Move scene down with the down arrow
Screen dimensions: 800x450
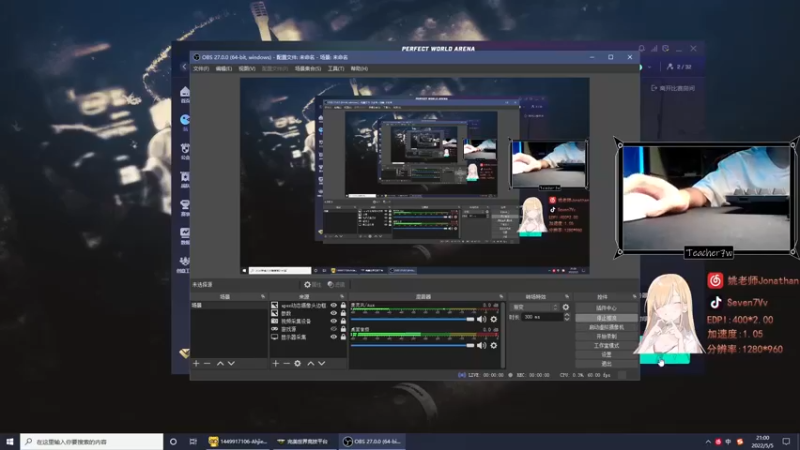tap(231, 363)
